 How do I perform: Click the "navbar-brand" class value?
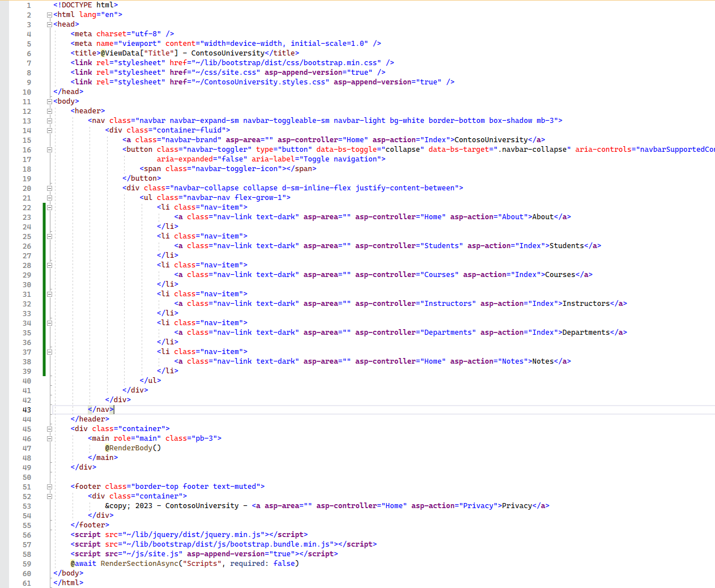point(191,140)
